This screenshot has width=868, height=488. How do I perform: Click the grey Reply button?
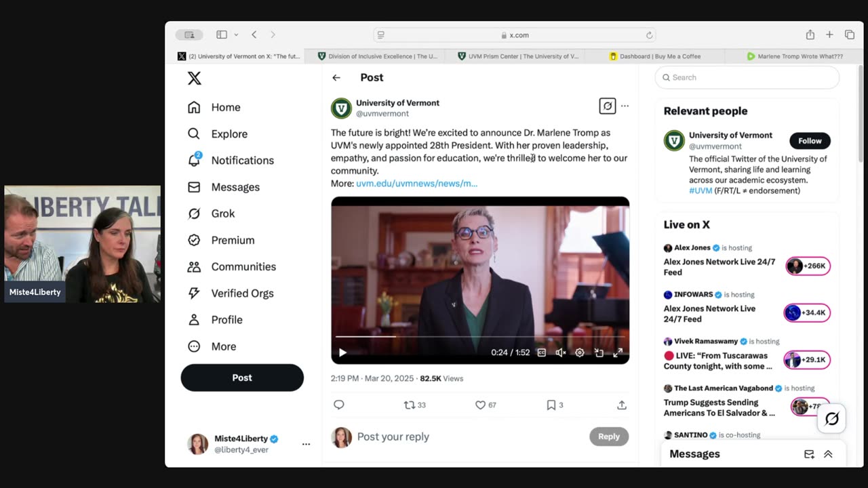tap(609, 436)
